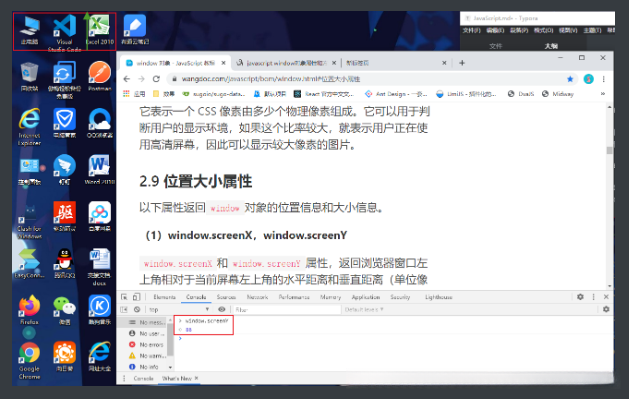Image resolution: width=629 pixels, height=399 pixels.
Task: Open the Ant Design bookmark
Action: pyautogui.click(x=396, y=94)
